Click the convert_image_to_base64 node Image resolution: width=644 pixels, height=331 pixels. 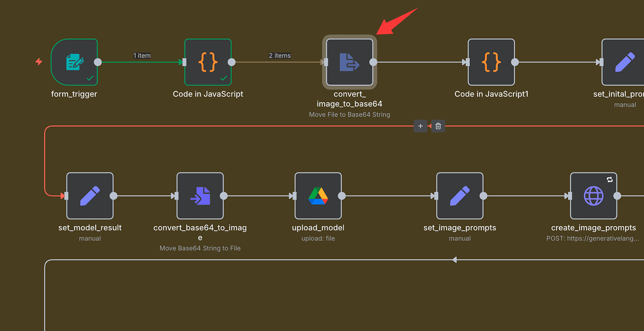tap(350, 62)
